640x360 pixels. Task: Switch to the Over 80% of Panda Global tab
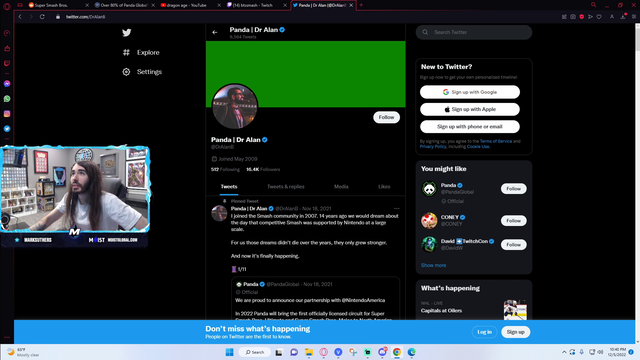(x=124, y=5)
